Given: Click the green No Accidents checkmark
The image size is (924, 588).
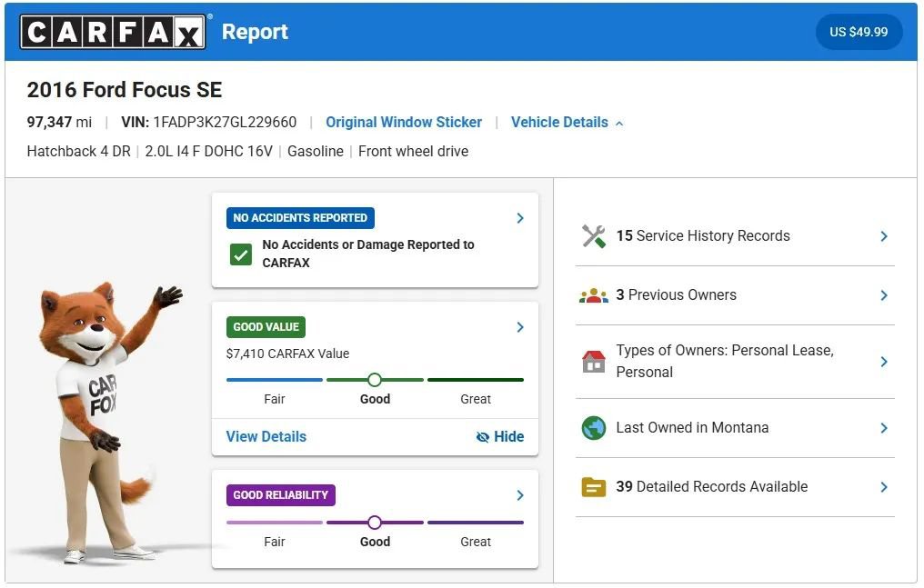Looking at the screenshot, I should tap(240, 254).
